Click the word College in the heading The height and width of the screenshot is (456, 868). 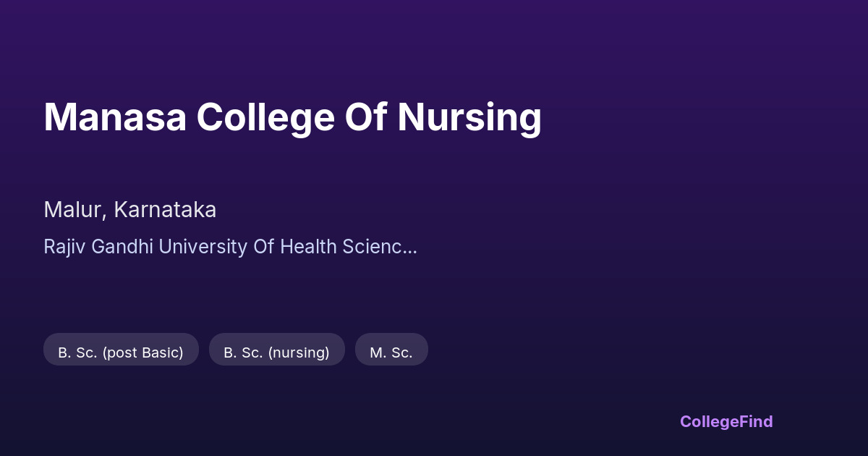pyautogui.click(x=265, y=117)
